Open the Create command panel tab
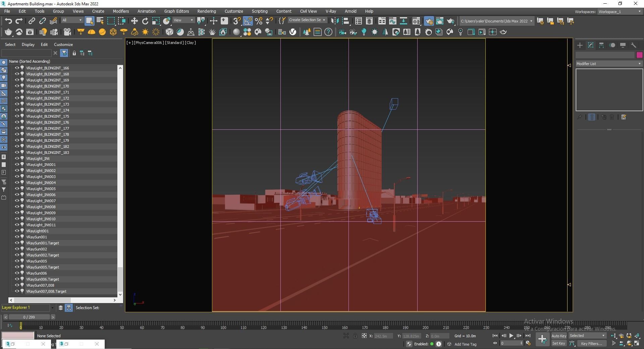 pos(580,45)
